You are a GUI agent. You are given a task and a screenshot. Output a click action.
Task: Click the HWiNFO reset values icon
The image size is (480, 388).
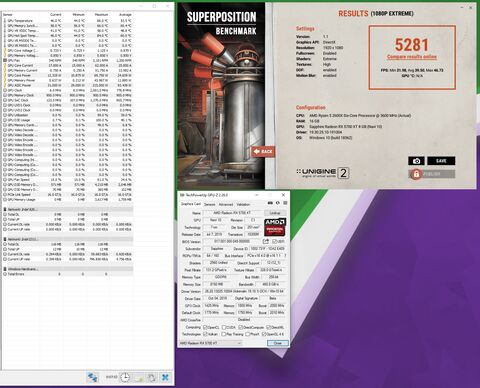[x=152, y=377]
